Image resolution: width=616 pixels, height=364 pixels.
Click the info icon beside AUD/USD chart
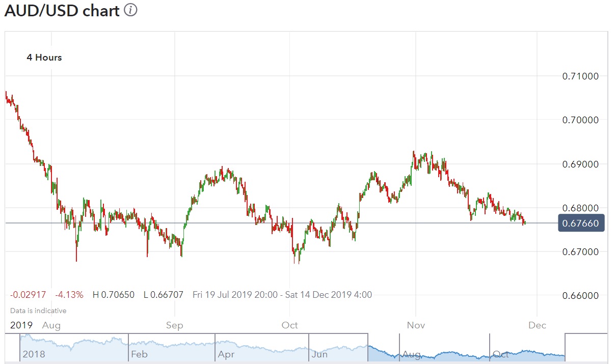[130, 10]
